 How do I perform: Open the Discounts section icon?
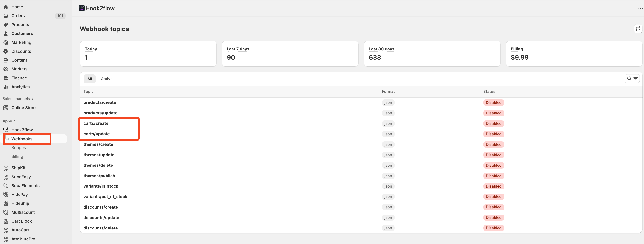click(x=5, y=51)
